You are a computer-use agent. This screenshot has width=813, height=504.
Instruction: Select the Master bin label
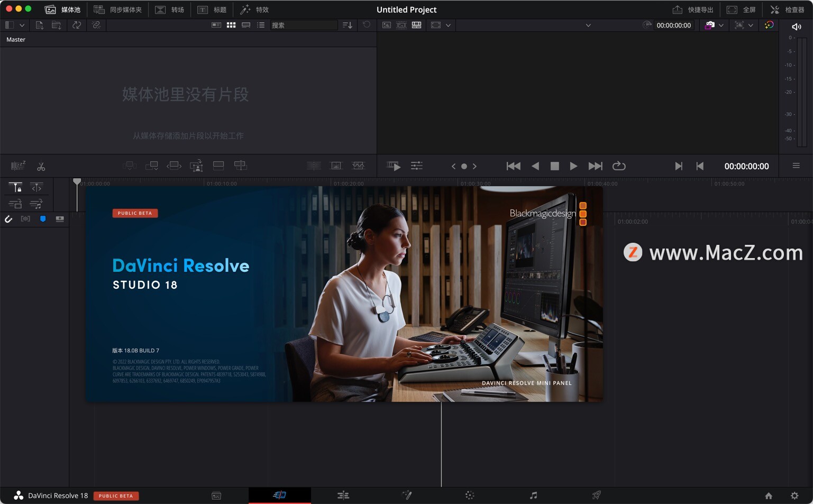tap(16, 40)
